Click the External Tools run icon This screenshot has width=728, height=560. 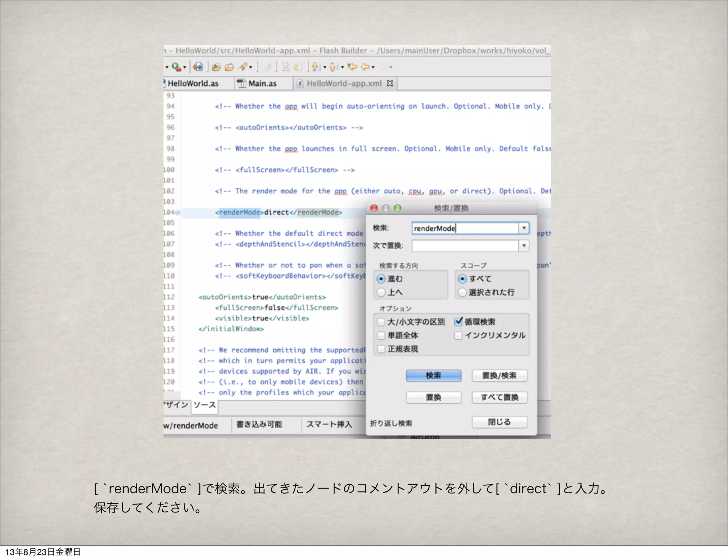point(176,66)
